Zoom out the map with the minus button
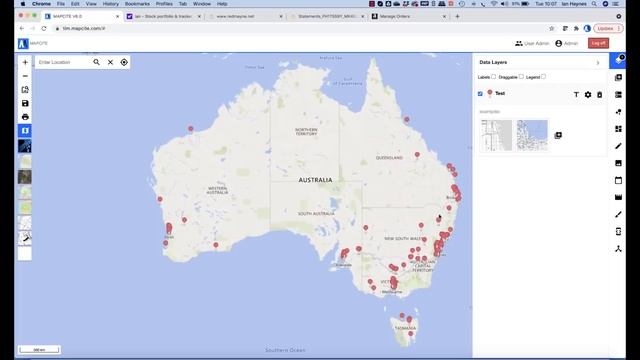 tap(25, 76)
